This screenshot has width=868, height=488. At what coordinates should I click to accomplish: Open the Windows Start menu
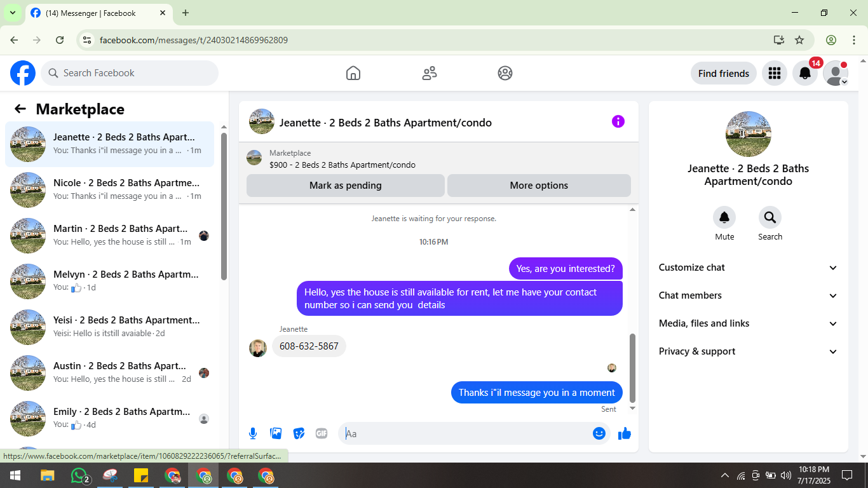pos(15,475)
